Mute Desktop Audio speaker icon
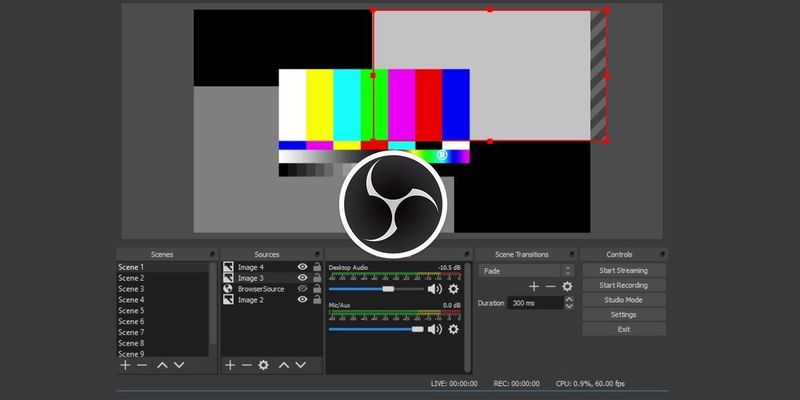This screenshot has height=400, width=800. [x=435, y=289]
